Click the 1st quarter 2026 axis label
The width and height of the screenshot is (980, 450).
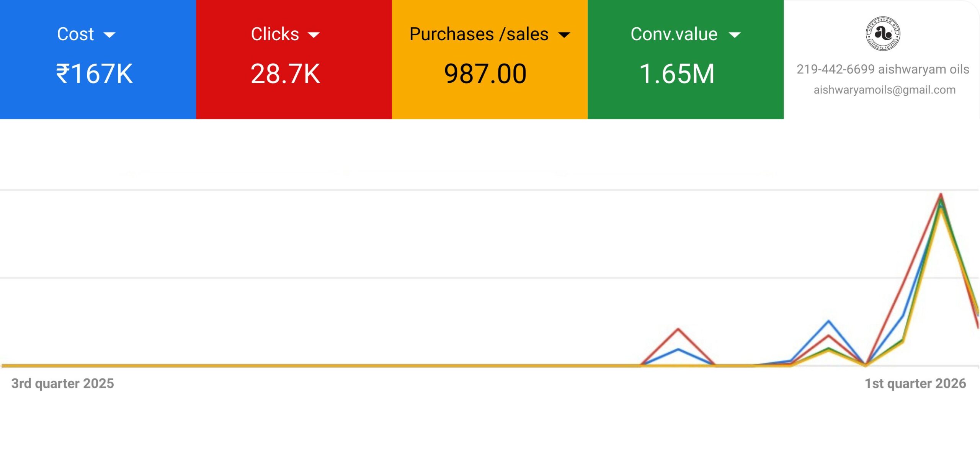[915, 383]
